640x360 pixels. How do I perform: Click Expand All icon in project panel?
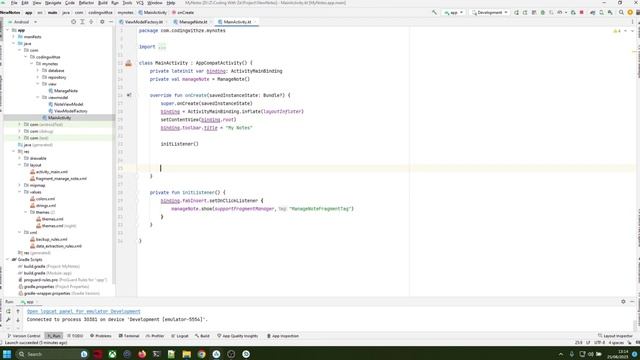(82, 22)
